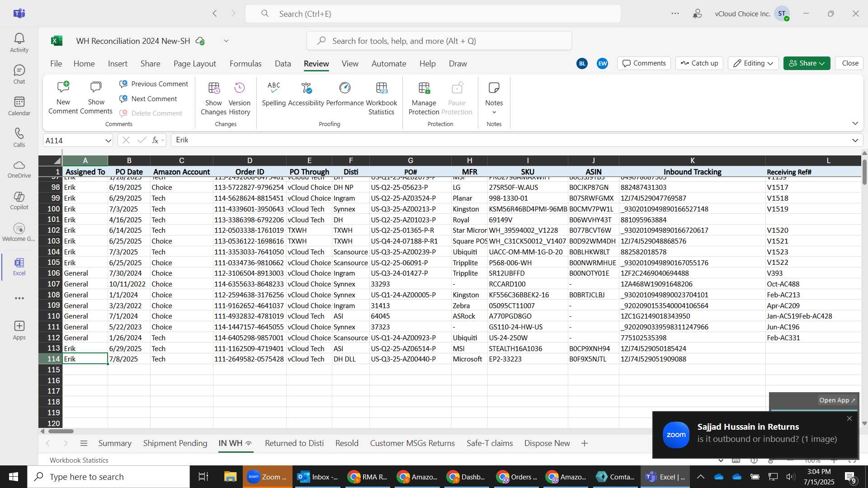Show hidden system tray icons

[700, 477]
